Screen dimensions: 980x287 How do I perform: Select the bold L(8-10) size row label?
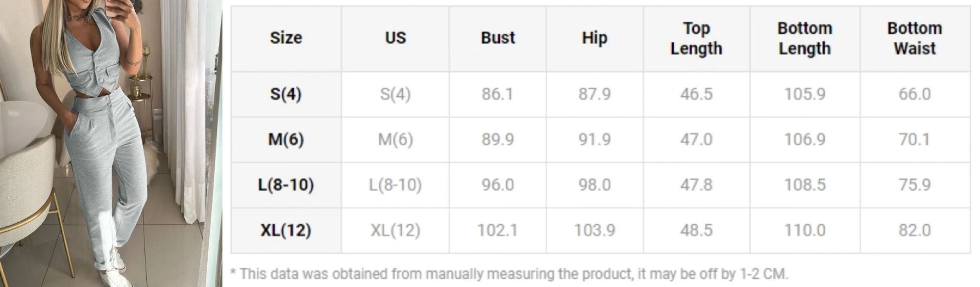(286, 185)
